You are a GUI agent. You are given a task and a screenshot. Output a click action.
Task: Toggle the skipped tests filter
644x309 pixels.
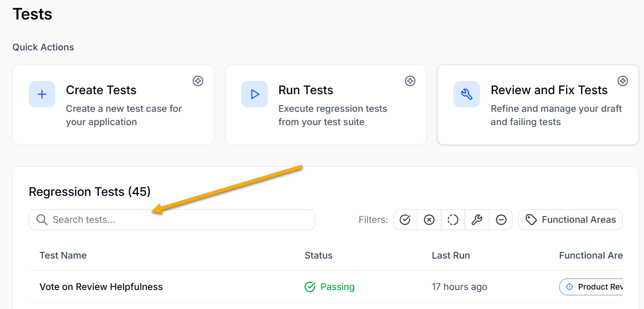point(501,219)
